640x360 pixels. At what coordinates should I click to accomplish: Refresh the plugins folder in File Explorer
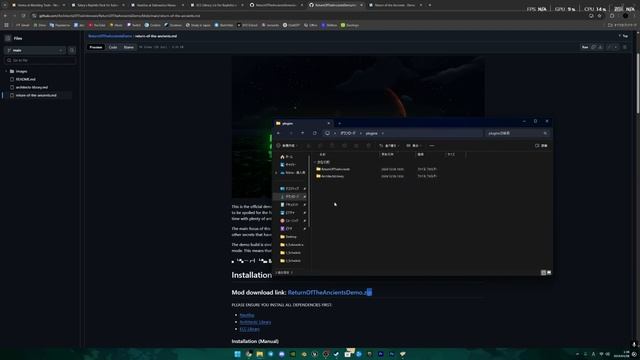coord(315,133)
